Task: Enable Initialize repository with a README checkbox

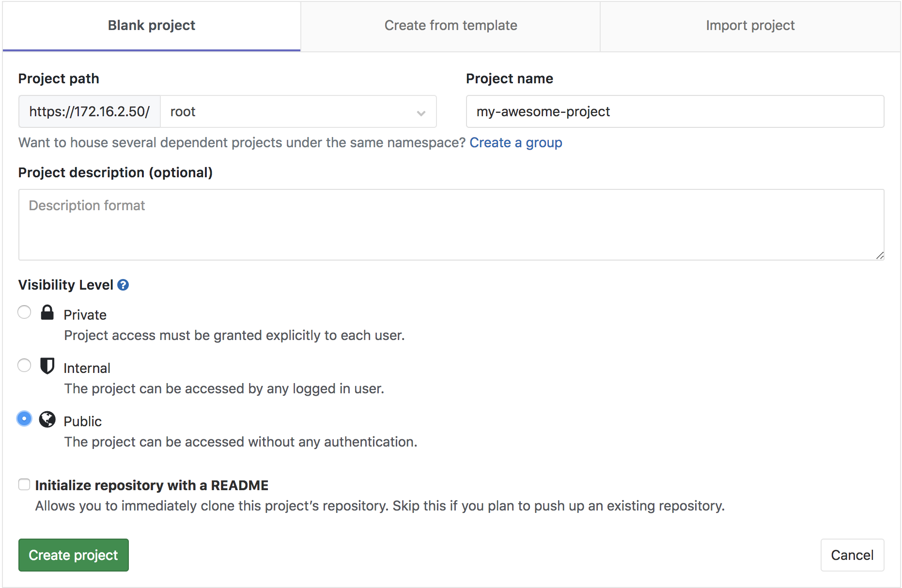Action: 24,484
